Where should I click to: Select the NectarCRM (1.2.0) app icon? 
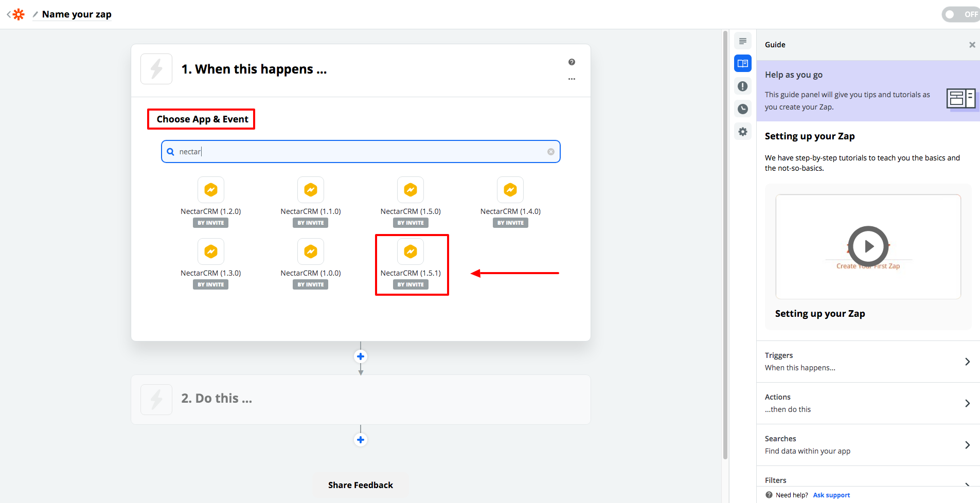point(211,190)
